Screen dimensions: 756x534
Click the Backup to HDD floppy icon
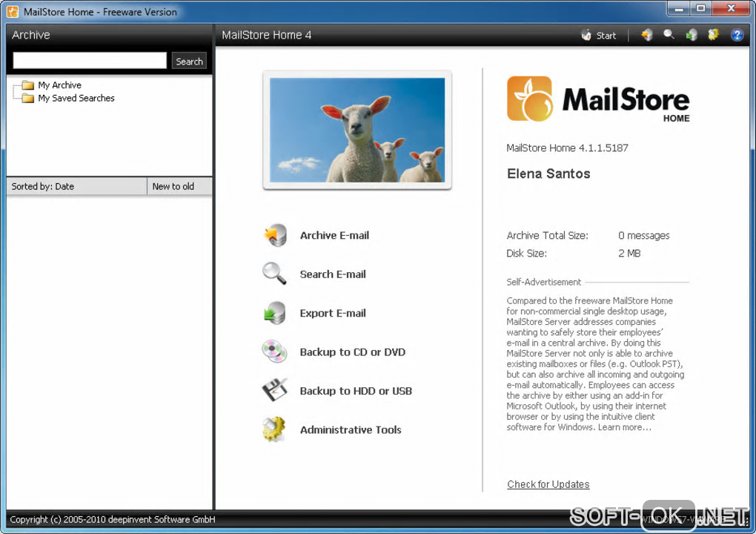point(274,390)
